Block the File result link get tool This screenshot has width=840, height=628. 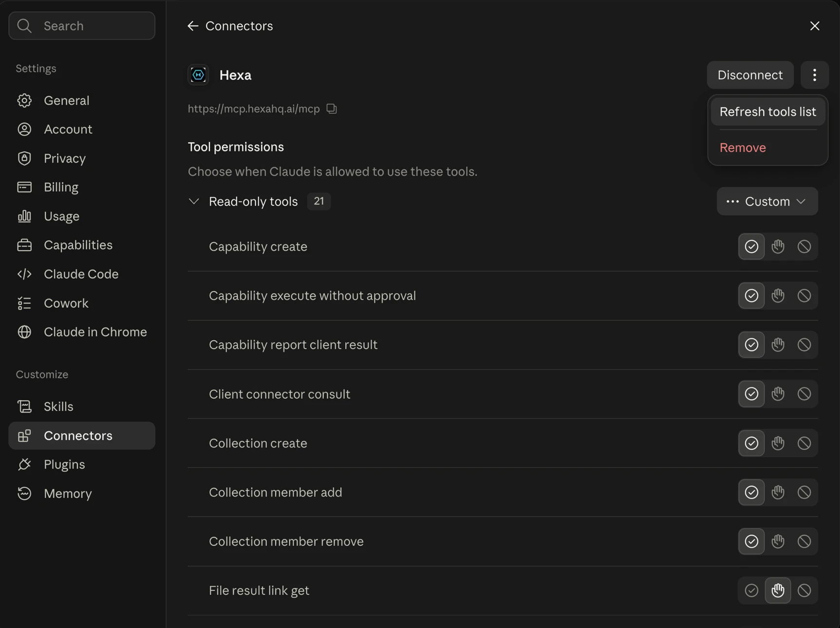tap(804, 591)
